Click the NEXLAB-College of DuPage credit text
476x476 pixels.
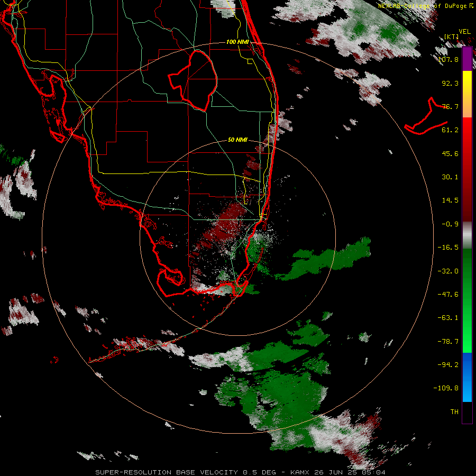[426, 6]
